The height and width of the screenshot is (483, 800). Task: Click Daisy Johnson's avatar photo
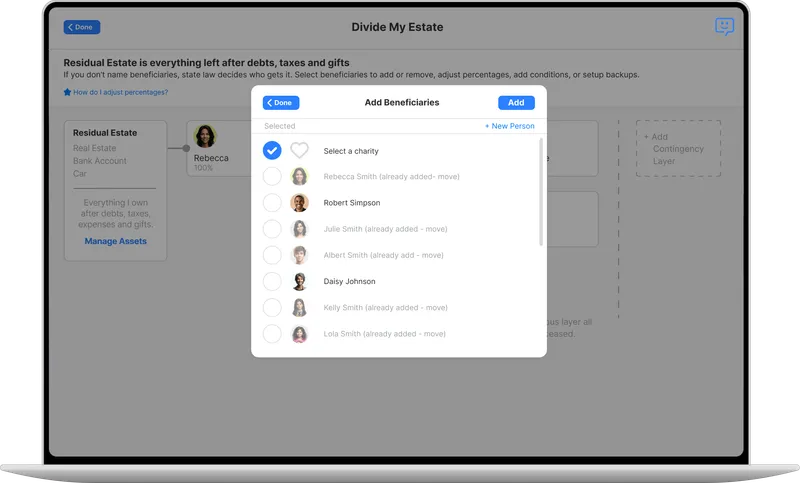[299, 281]
